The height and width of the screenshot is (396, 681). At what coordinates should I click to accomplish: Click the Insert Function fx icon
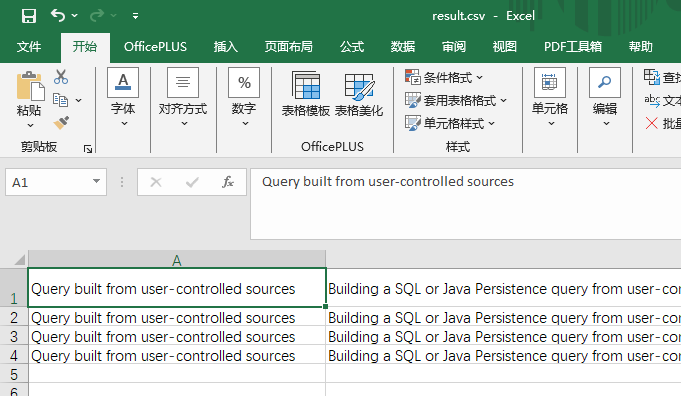coord(228,182)
